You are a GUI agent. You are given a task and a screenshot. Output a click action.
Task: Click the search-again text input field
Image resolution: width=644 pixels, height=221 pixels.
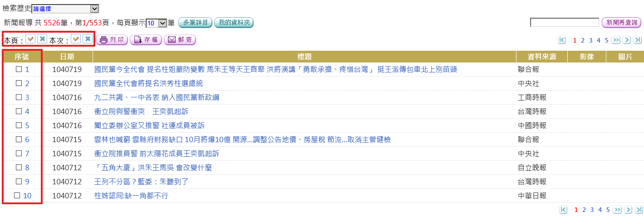click(x=564, y=23)
